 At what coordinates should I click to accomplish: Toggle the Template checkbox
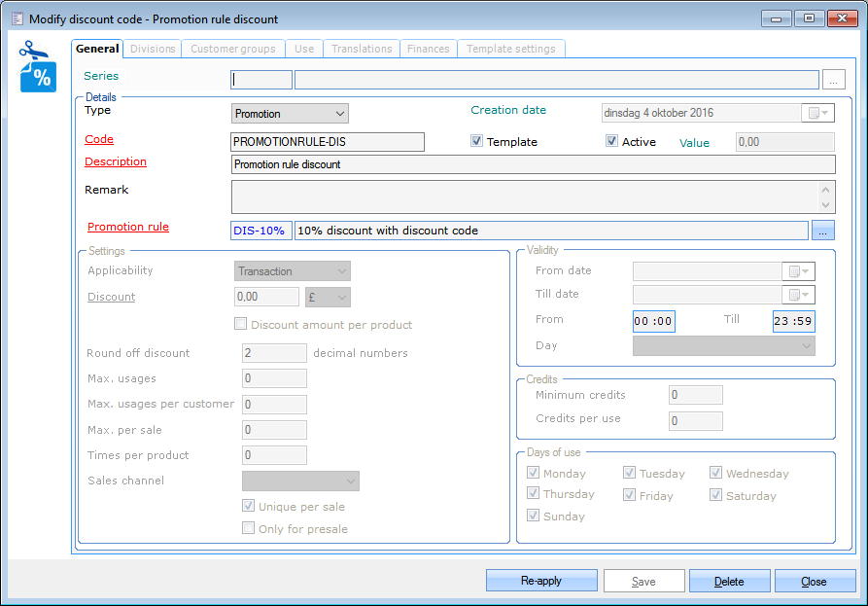click(x=477, y=141)
